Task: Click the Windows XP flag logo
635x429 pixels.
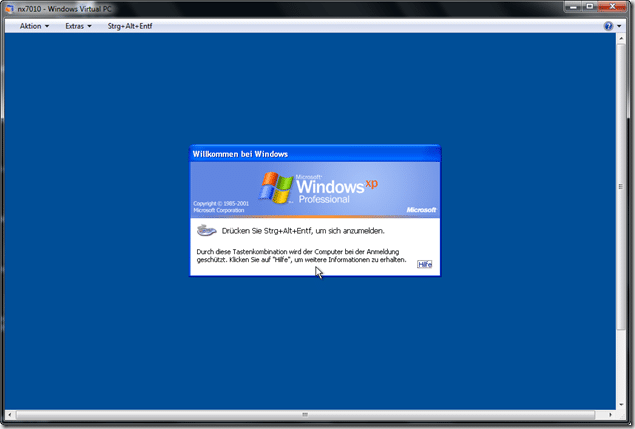Action: click(x=277, y=188)
